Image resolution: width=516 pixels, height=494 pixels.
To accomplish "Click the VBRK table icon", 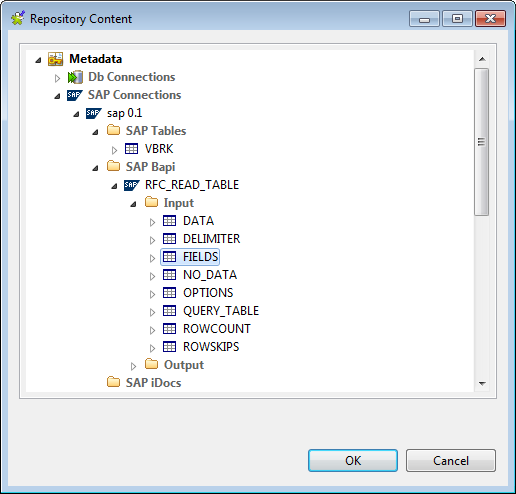I will 131,149.
